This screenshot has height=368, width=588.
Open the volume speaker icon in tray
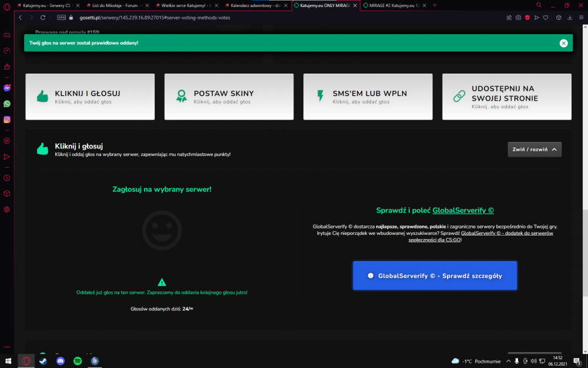point(533,362)
